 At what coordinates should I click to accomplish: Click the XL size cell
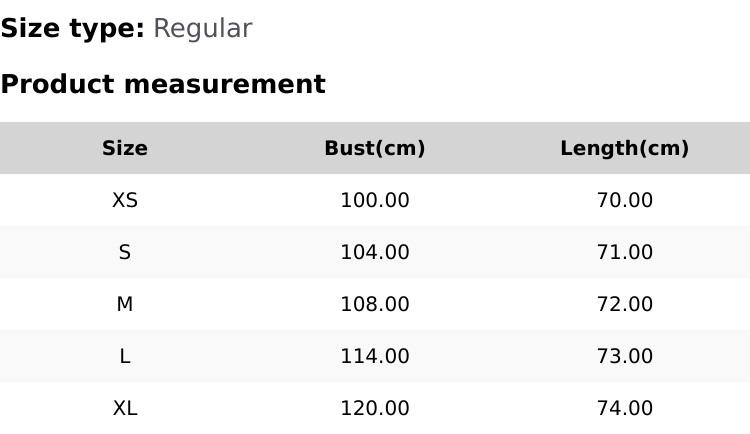click(125, 409)
